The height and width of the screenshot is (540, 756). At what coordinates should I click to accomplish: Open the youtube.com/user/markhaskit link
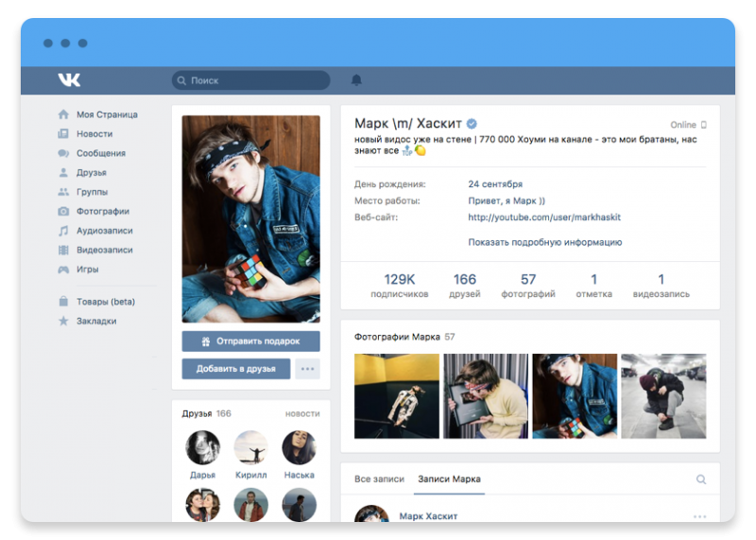point(544,218)
